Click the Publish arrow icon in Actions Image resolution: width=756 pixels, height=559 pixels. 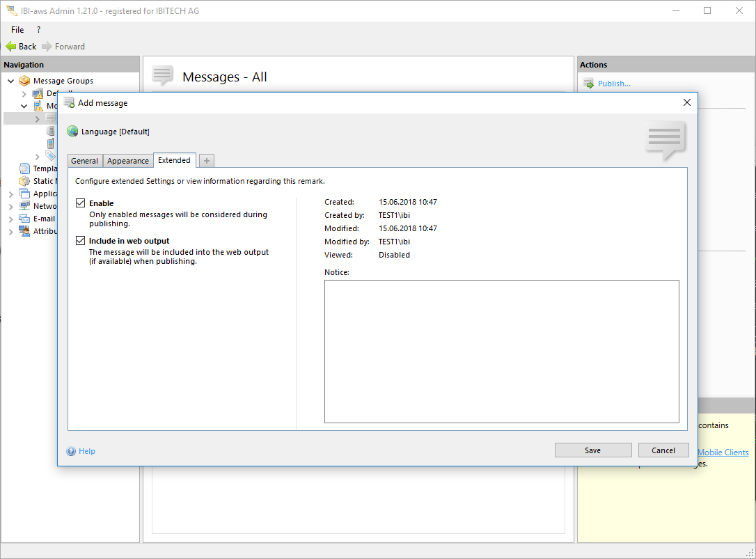588,84
